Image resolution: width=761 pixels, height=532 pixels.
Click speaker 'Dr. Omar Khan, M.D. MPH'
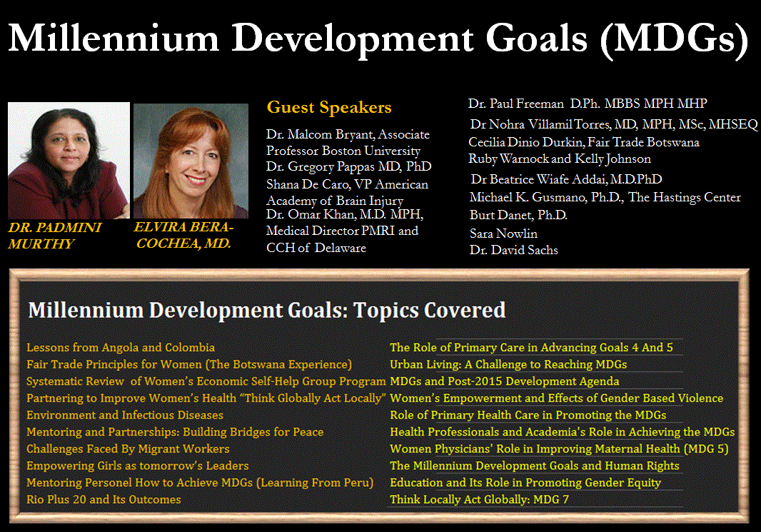345,214
